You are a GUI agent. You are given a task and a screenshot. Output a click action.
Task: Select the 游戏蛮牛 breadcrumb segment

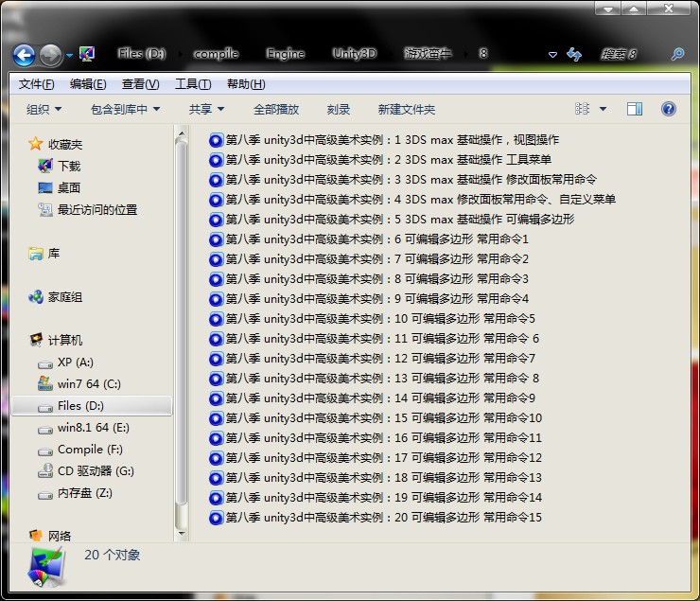pos(428,54)
